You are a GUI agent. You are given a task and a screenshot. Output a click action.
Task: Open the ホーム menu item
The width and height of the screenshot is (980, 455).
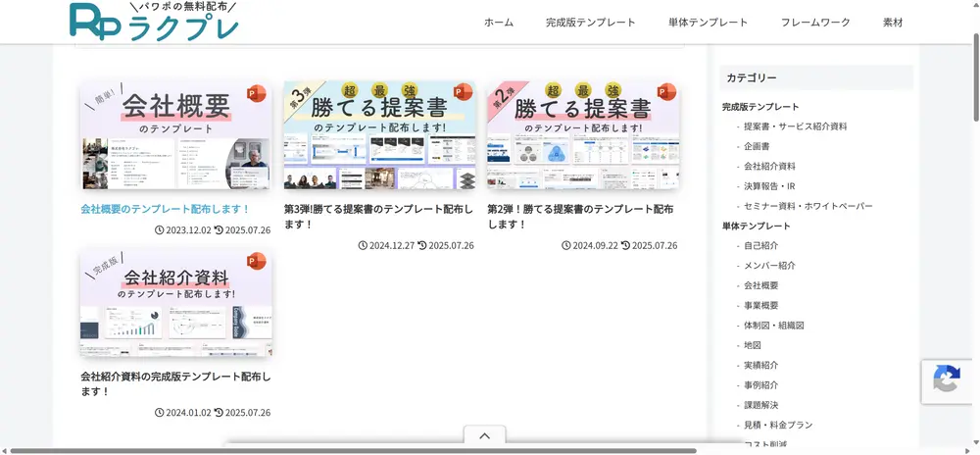pyautogui.click(x=499, y=23)
